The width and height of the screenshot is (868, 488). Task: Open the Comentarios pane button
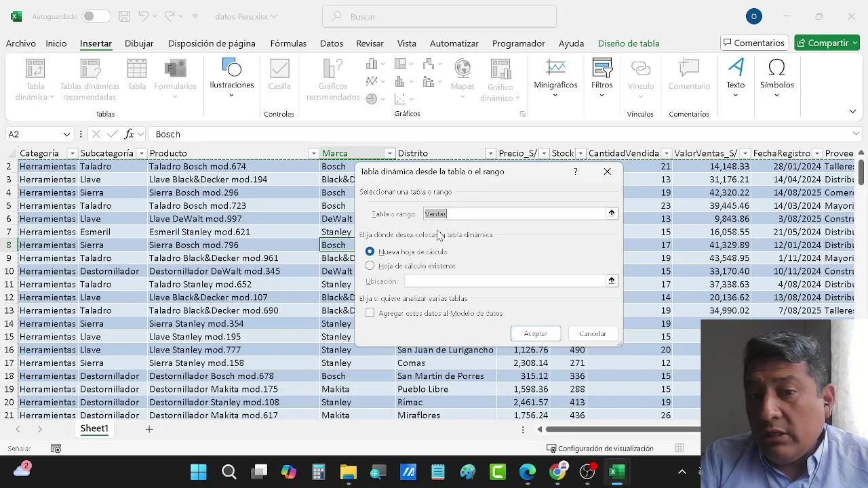point(754,43)
